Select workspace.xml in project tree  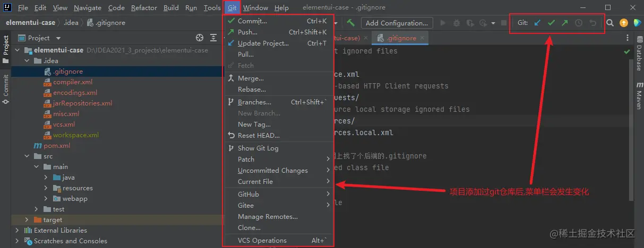(76, 135)
